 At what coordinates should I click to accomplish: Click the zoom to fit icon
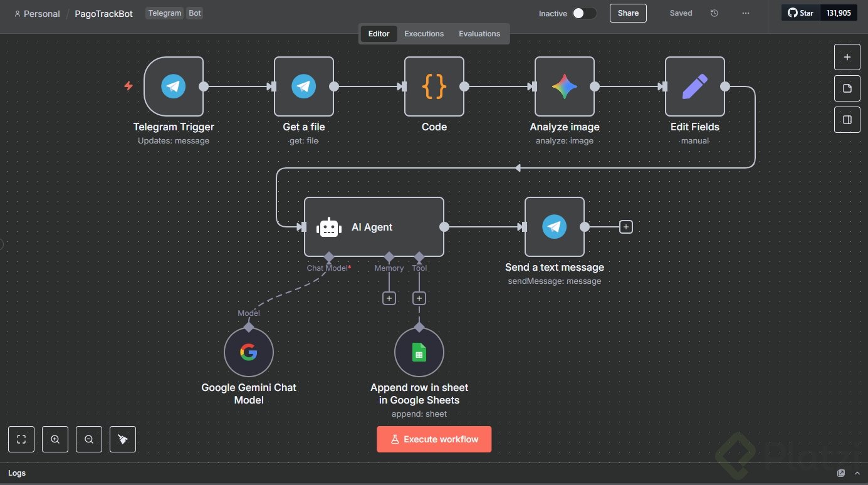click(x=21, y=439)
